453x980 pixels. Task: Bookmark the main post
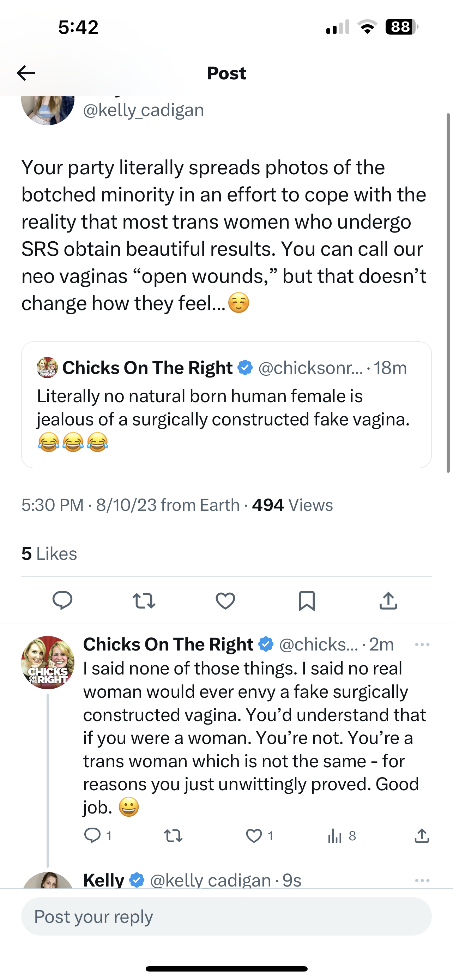[x=307, y=601]
